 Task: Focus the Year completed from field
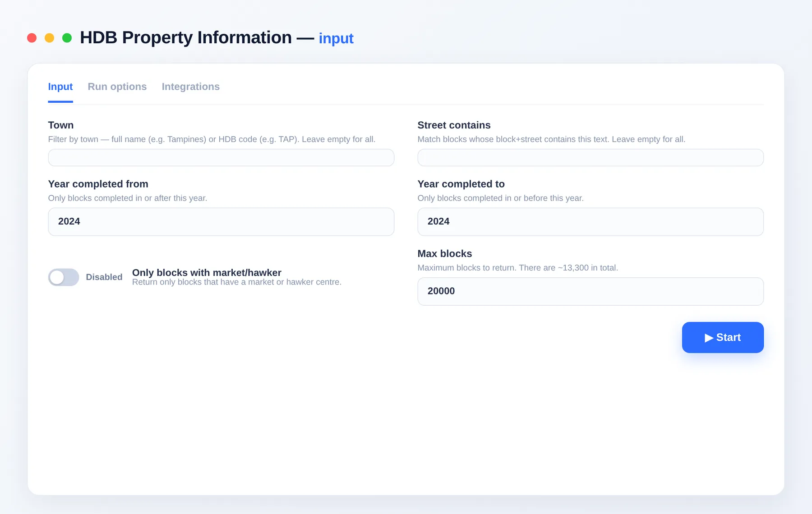[x=221, y=222]
